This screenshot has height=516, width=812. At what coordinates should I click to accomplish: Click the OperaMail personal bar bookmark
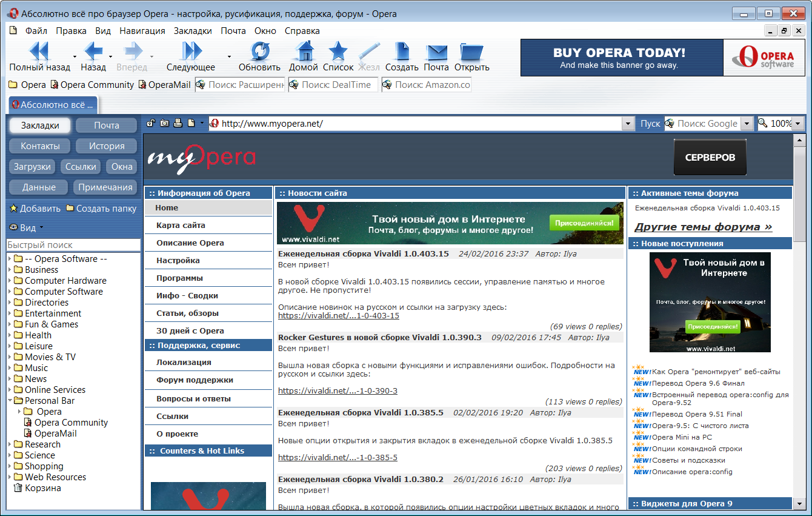click(165, 85)
